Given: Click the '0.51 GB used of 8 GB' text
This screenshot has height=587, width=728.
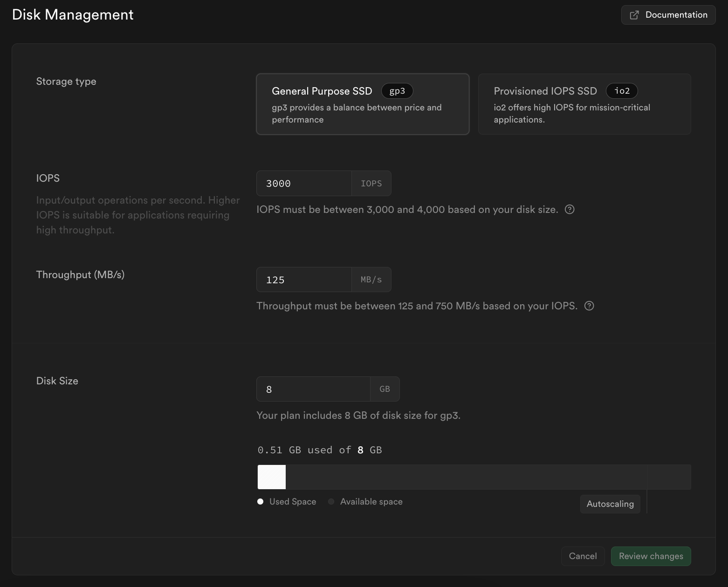Looking at the screenshot, I should pos(320,450).
